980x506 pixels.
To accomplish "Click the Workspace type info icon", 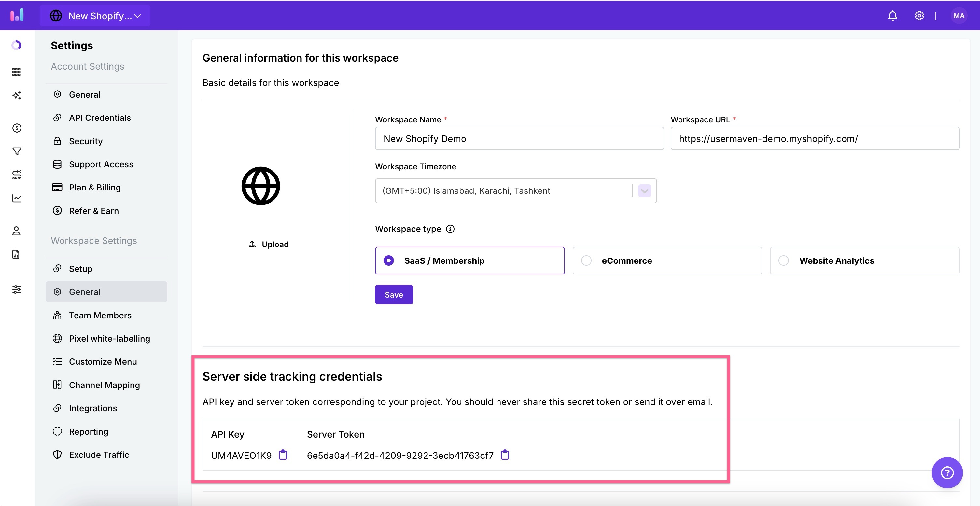I will [x=450, y=229].
